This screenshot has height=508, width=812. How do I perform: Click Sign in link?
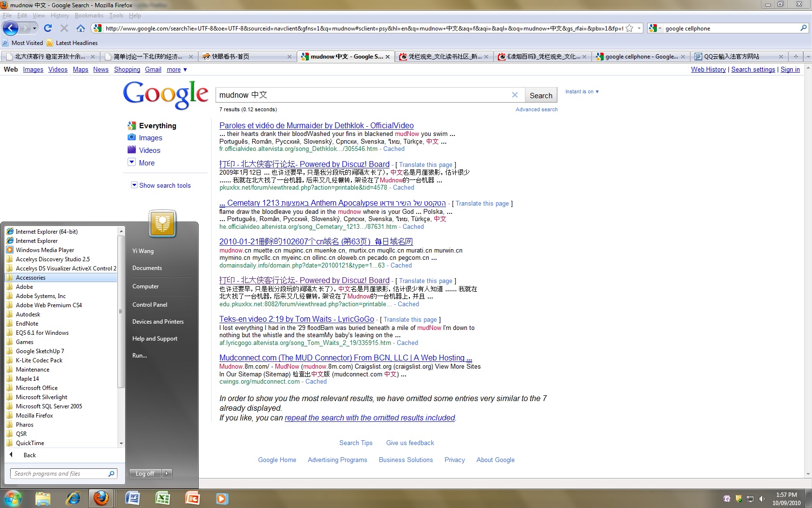(790, 70)
